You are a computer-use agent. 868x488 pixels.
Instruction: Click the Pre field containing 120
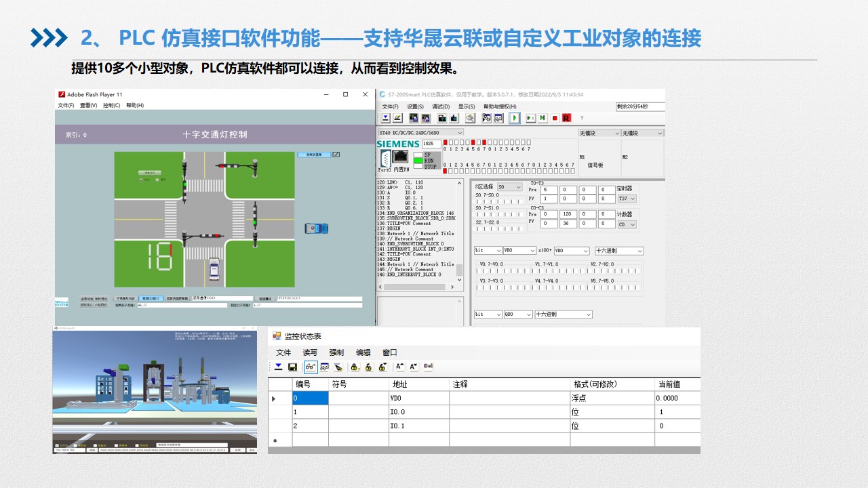pos(568,215)
